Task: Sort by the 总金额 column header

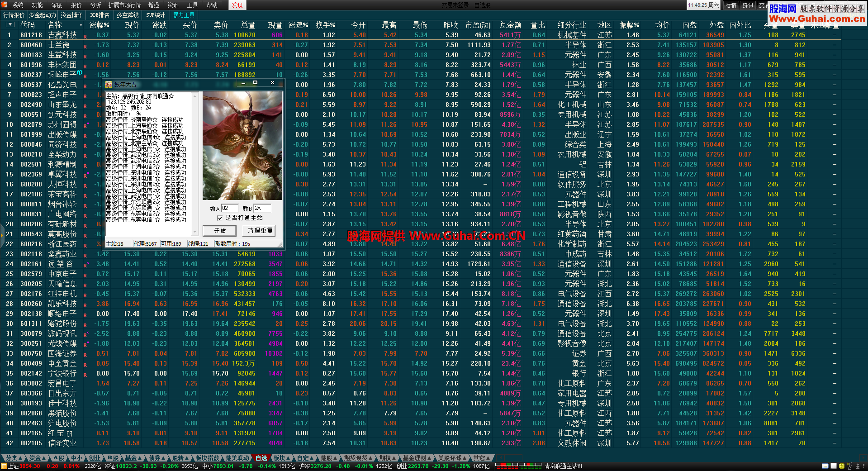Action: pyautogui.click(x=510, y=25)
